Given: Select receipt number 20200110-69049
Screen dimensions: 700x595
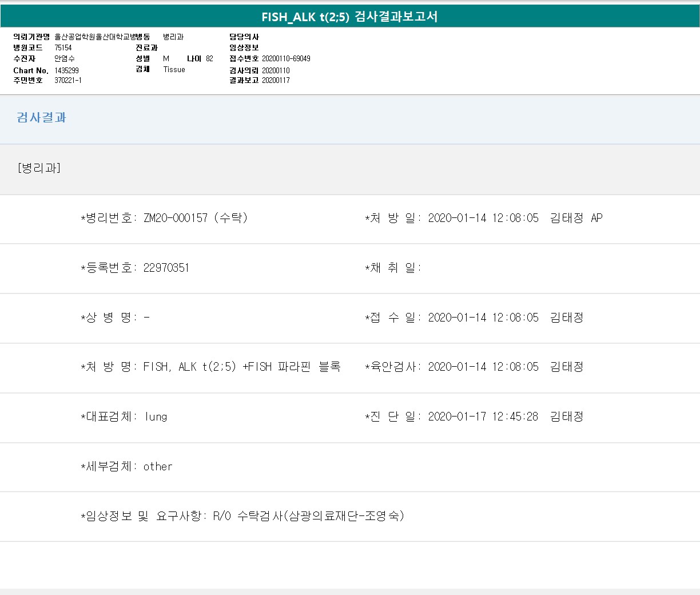Looking at the screenshot, I should pyautogui.click(x=286, y=58).
